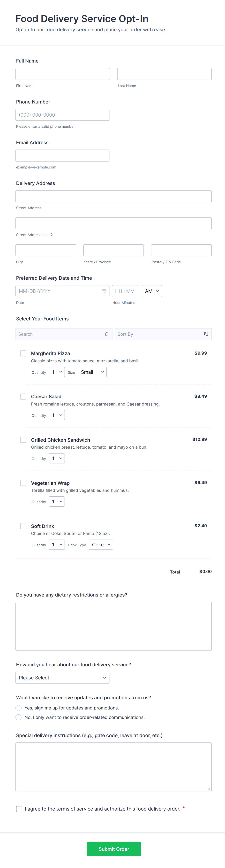The width and height of the screenshot is (225, 868).
Task: Click the food items Search box
Action: point(60,334)
